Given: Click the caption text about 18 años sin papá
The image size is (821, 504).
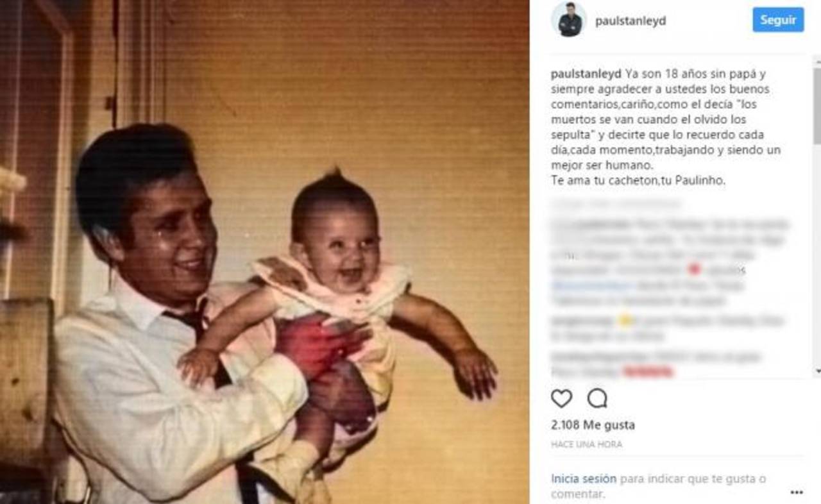Looking at the screenshot, I should point(667,127).
